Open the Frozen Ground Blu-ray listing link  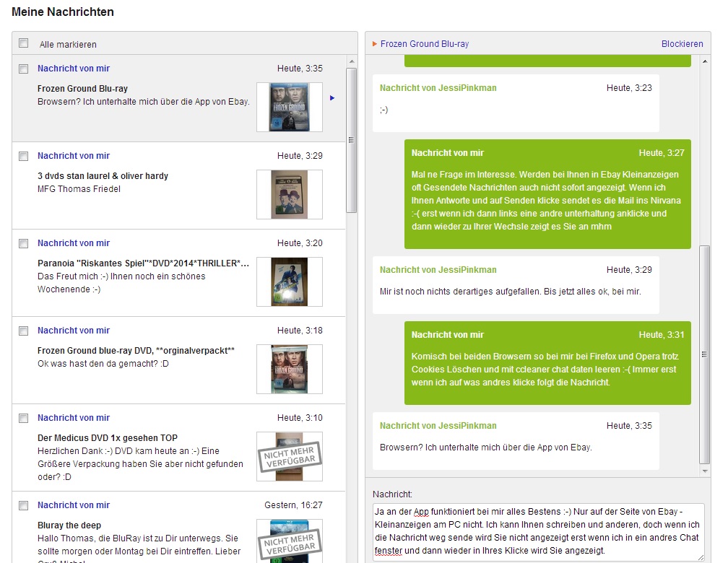[x=425, y=43]
